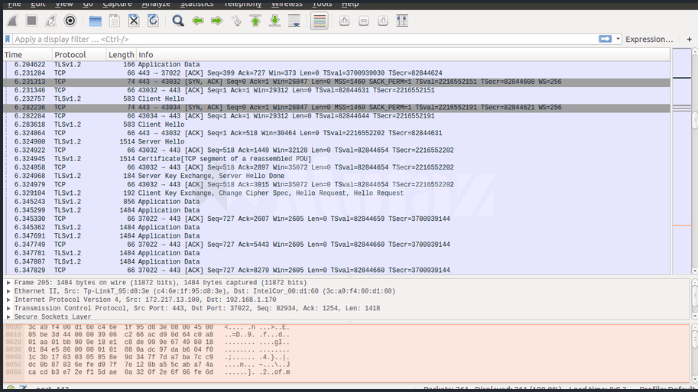
Task: Jump to the last packet
Action: coord(275,21)
